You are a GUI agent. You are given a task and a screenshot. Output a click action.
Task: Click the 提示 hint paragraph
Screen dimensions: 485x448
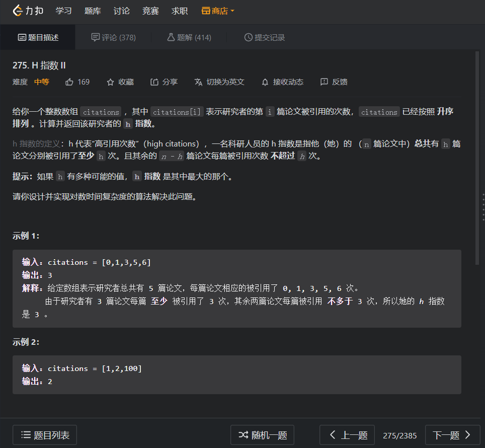123,176
